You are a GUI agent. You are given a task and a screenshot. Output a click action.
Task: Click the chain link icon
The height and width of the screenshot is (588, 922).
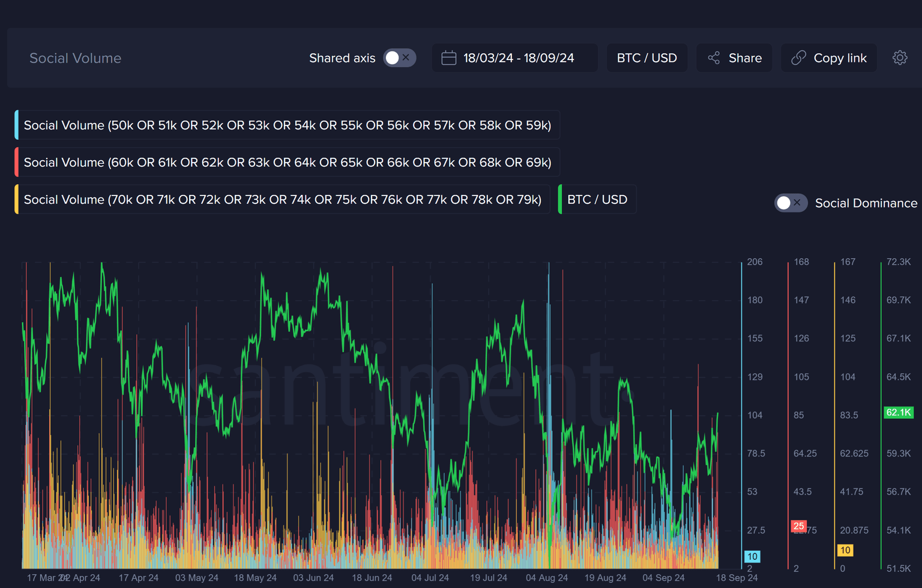click(x=798, y=58)
